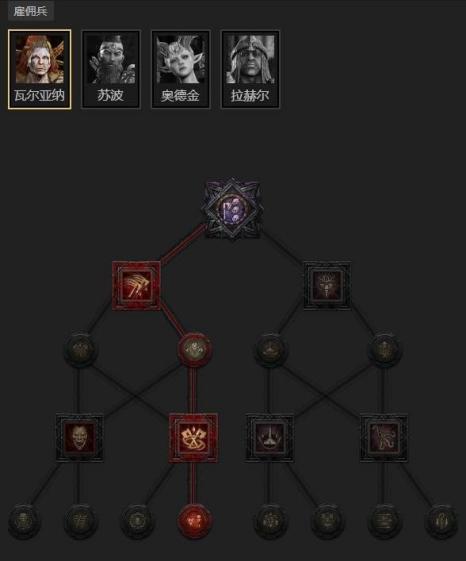Viewport: 466px width, 561px height.
Task: Select the red claw slash skill node
Action: (136, 286)
